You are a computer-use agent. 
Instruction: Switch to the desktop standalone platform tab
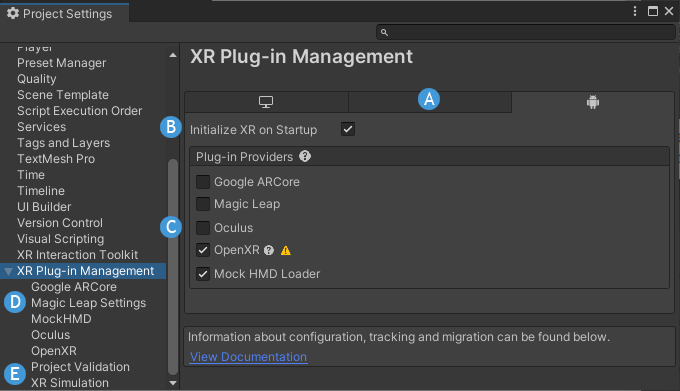pos(266,102)
